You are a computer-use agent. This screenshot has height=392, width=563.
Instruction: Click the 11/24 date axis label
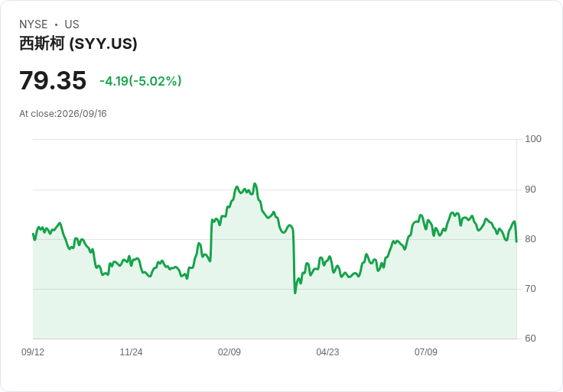pyautogui.click(x=131, y=352)
